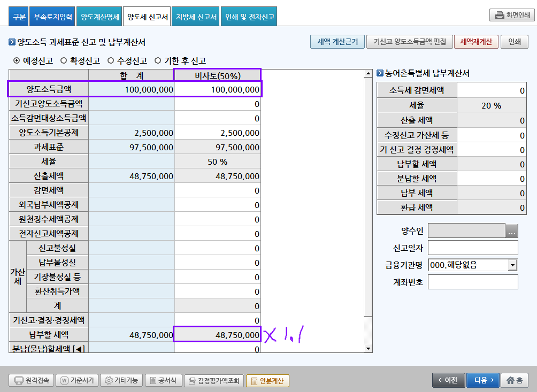
Task: Select the 예정신고 radio button
Action: point(17,60)
